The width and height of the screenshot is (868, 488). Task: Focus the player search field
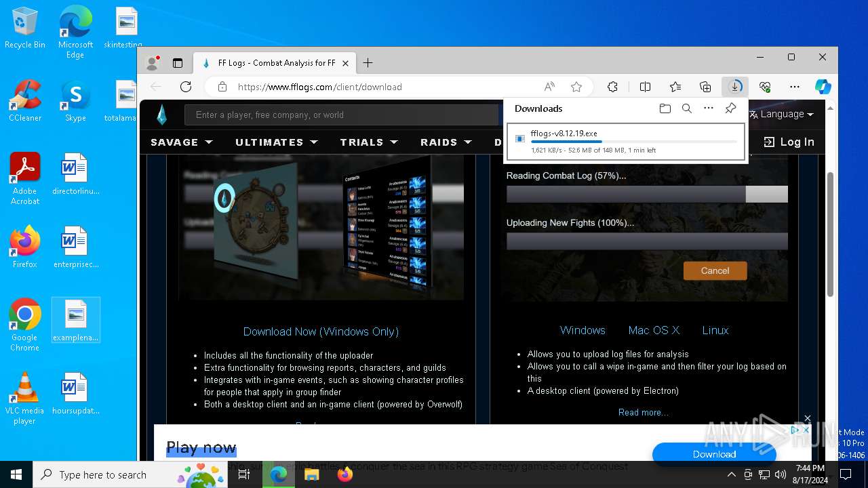[342, 115]
